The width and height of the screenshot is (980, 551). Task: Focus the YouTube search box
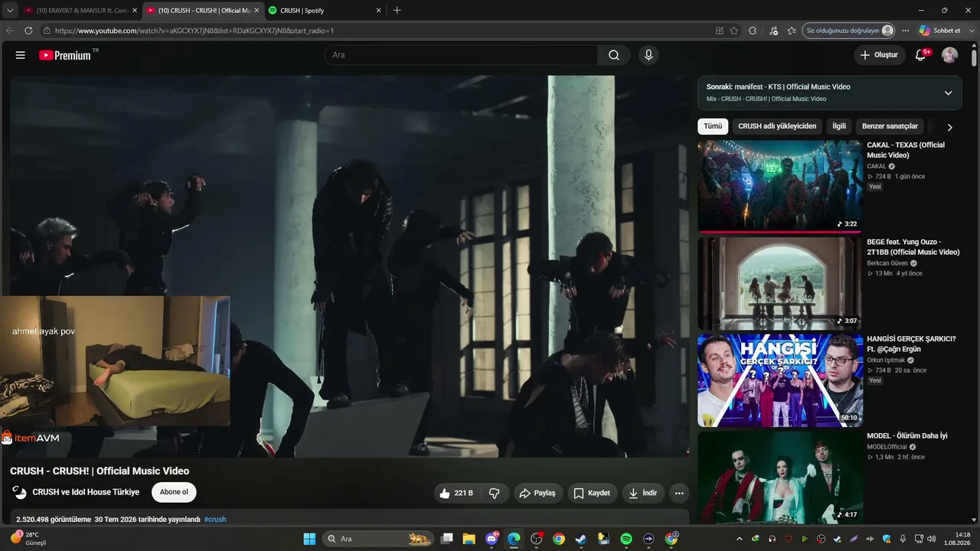pos(461,55)
